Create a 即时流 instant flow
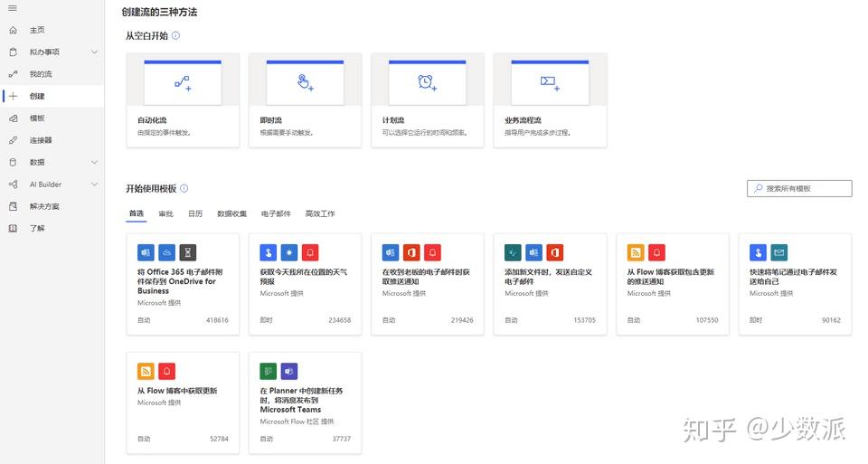Image resolution: width=868 pixels, height=464 pixels. tap(305, 100)
